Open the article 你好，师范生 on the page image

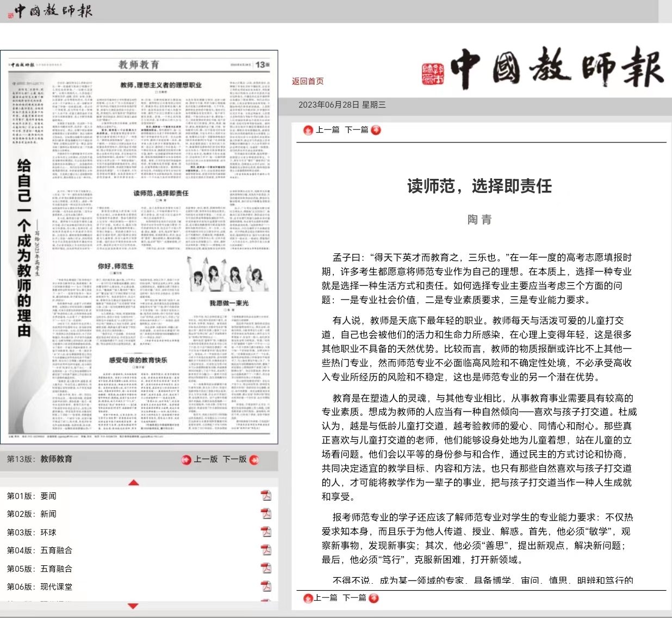[115, 266]
